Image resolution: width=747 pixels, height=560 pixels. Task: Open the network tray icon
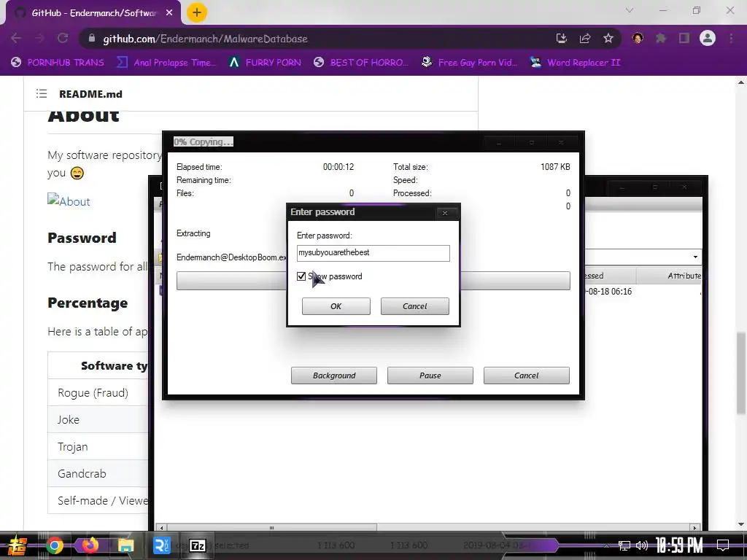pyautogui.click(x=624, y=545)
